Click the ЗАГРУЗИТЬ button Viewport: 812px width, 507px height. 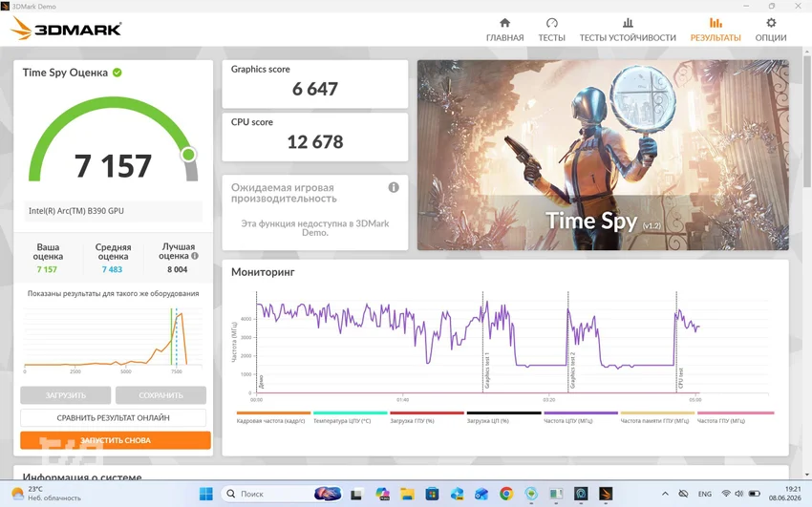point(65,395)
